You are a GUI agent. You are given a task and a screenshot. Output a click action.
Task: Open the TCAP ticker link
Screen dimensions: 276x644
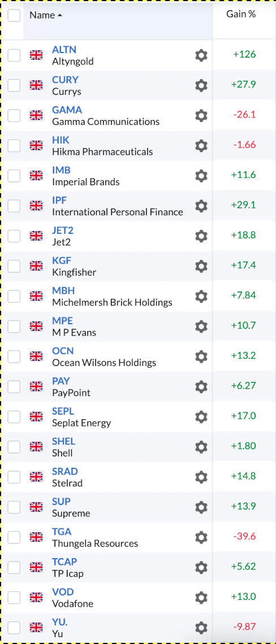(64, 562)
